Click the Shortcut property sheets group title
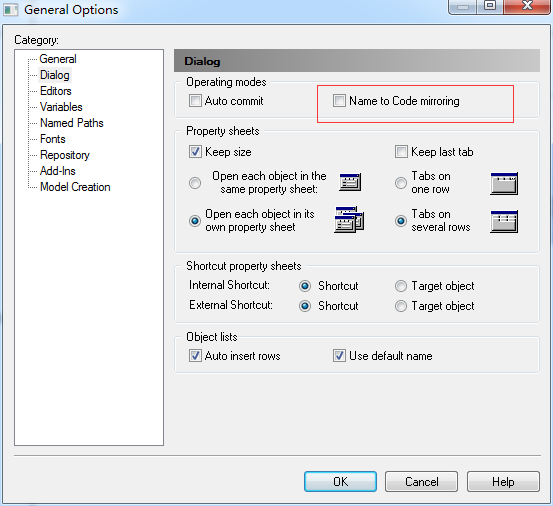The width and height of the screenshot is (553, 506). (244, 266)
